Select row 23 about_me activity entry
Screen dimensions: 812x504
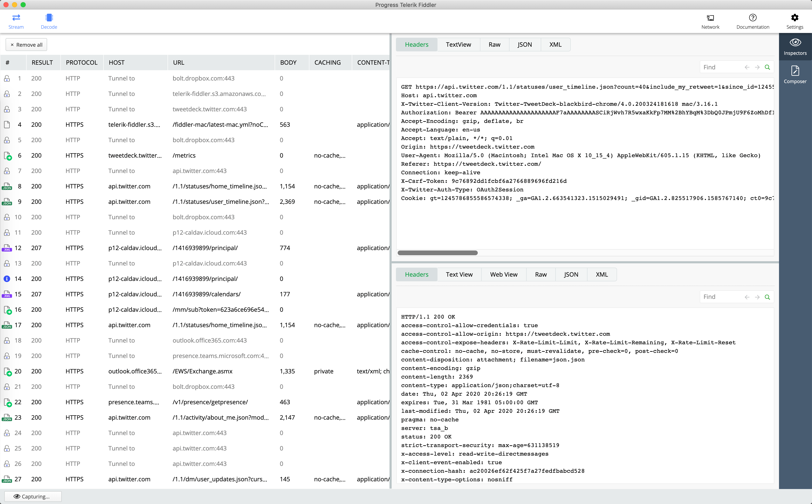(x=198, y=417)
